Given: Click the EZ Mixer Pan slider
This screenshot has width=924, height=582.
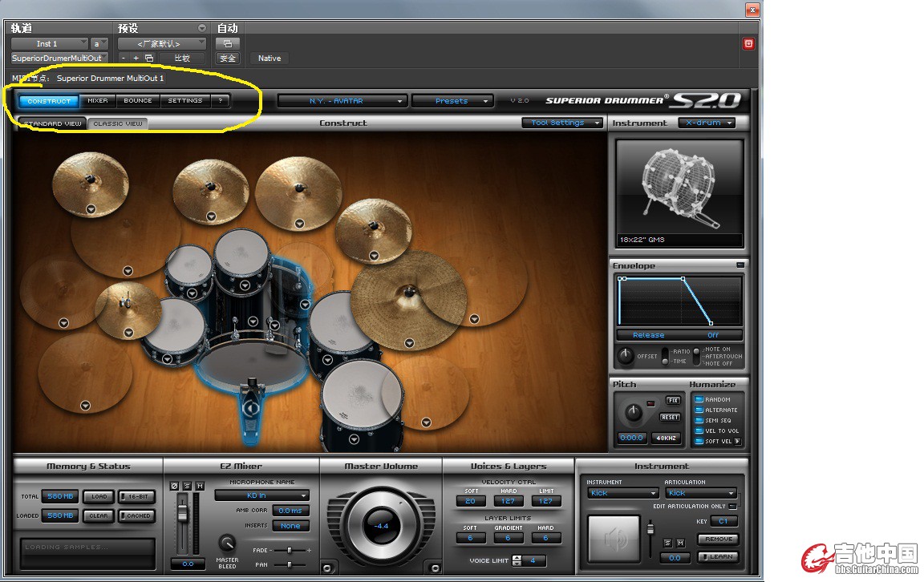Looking at the screenshot, I should tap(289, 564).
